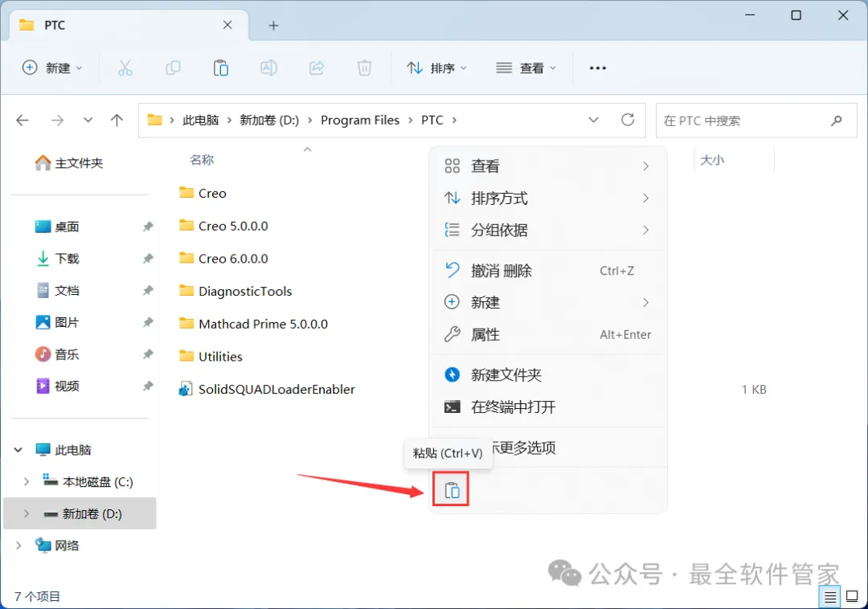Click PTC in address breadcrumb

coord(432,121)
